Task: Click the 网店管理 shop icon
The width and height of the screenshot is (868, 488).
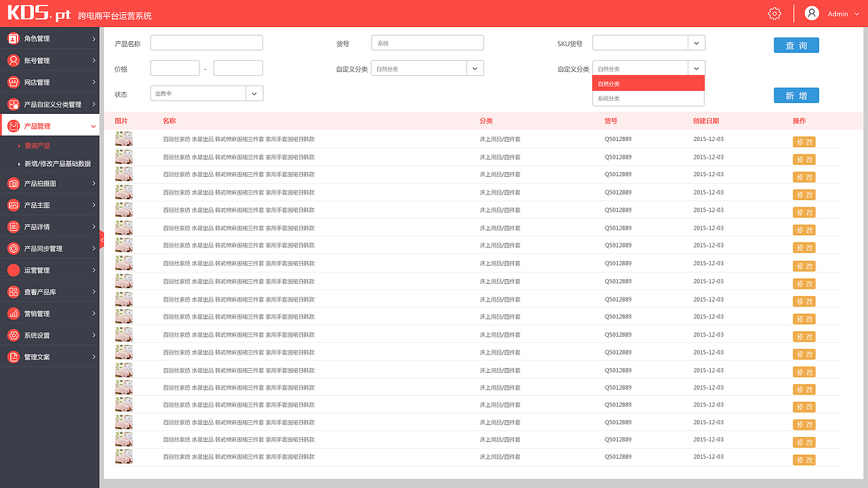Action: [13, 82]
